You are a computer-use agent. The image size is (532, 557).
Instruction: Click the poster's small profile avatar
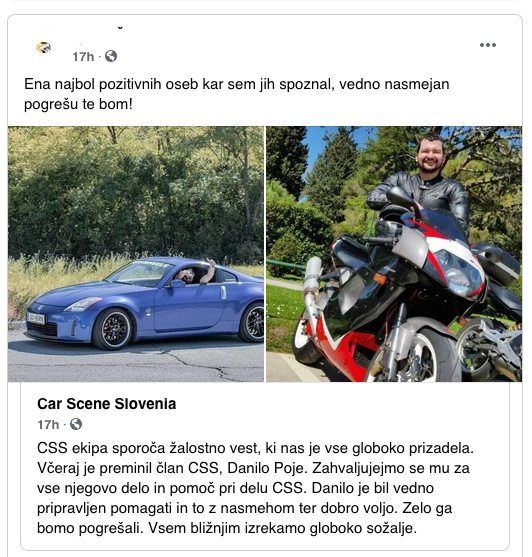[x=44, y=47]
